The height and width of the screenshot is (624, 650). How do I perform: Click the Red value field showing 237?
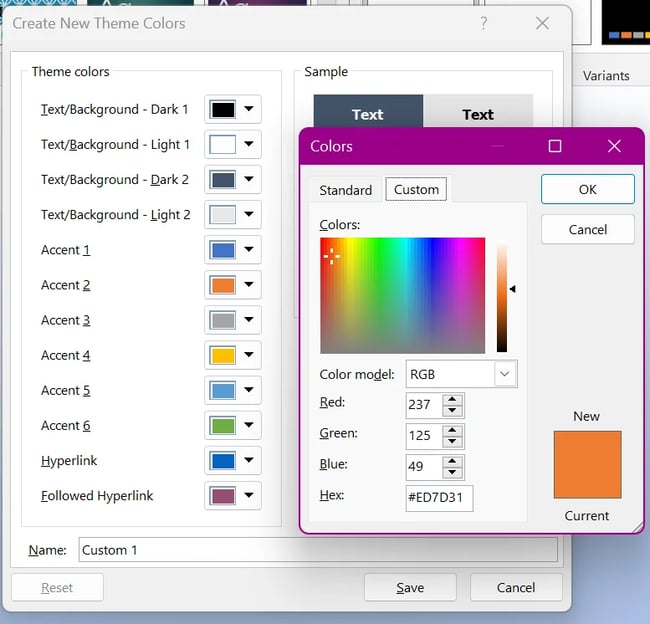click(424, 405)
